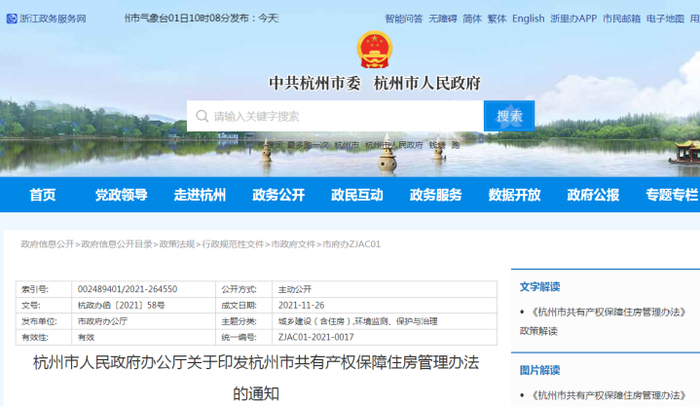Open the 政府公报 navigation item
Viewport: 700px width, 407px height.
(x=593, y=195)
